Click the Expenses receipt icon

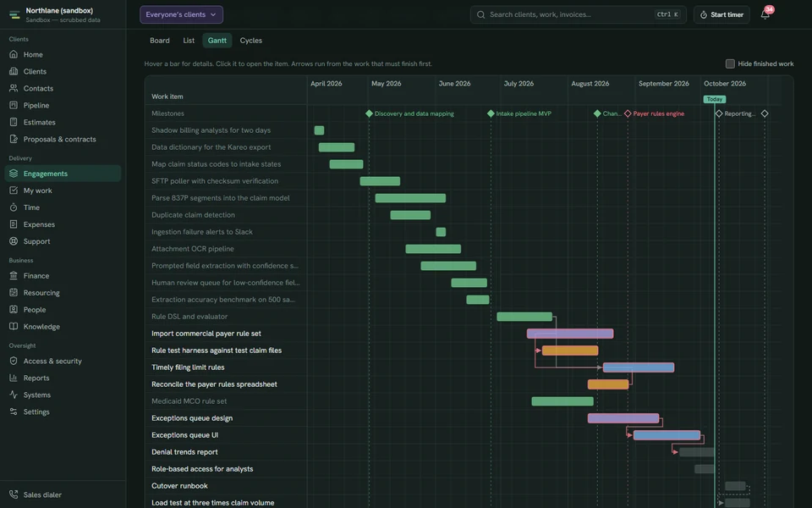tap(14, 224)
